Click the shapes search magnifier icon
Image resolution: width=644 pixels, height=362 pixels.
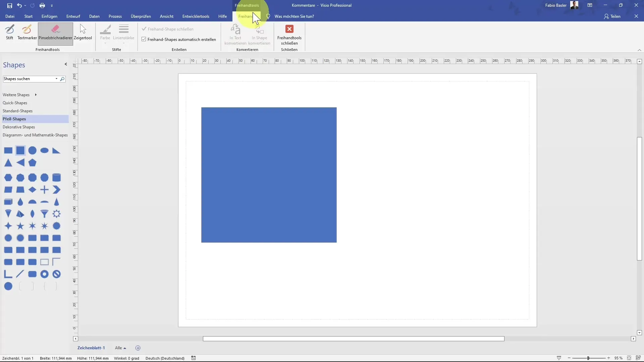(62, 79)
